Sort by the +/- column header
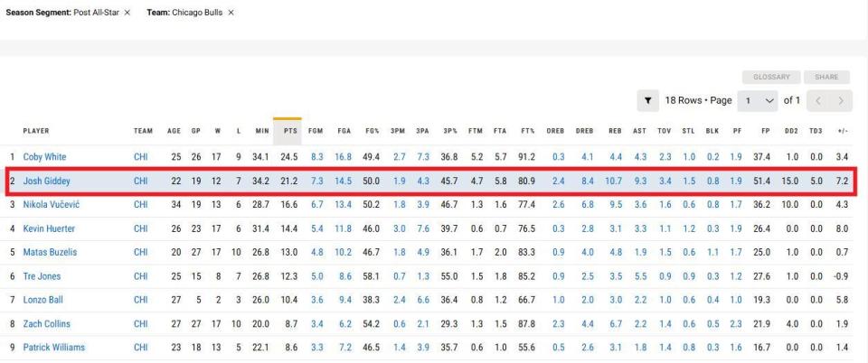Viewport: 868px width, 363px height. pos(842,131)
